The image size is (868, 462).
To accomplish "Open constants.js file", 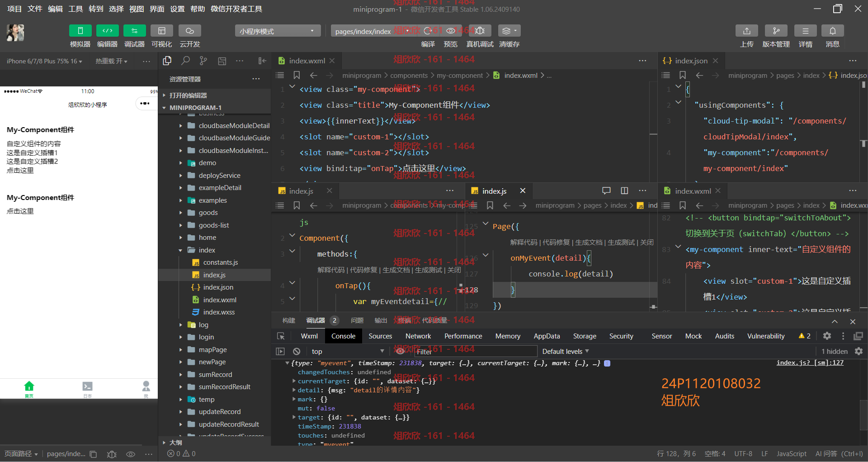I will (x=220, y=262).
